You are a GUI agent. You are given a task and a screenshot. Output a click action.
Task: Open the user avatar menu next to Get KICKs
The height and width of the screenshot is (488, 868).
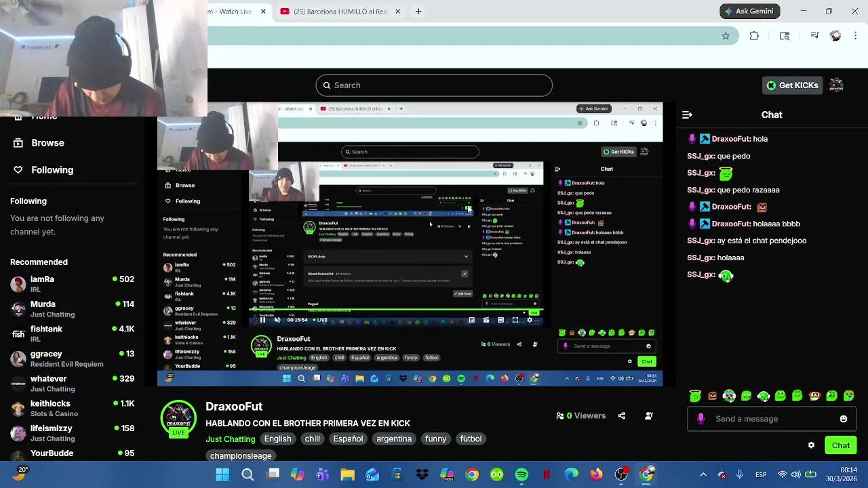pos(836,85)
